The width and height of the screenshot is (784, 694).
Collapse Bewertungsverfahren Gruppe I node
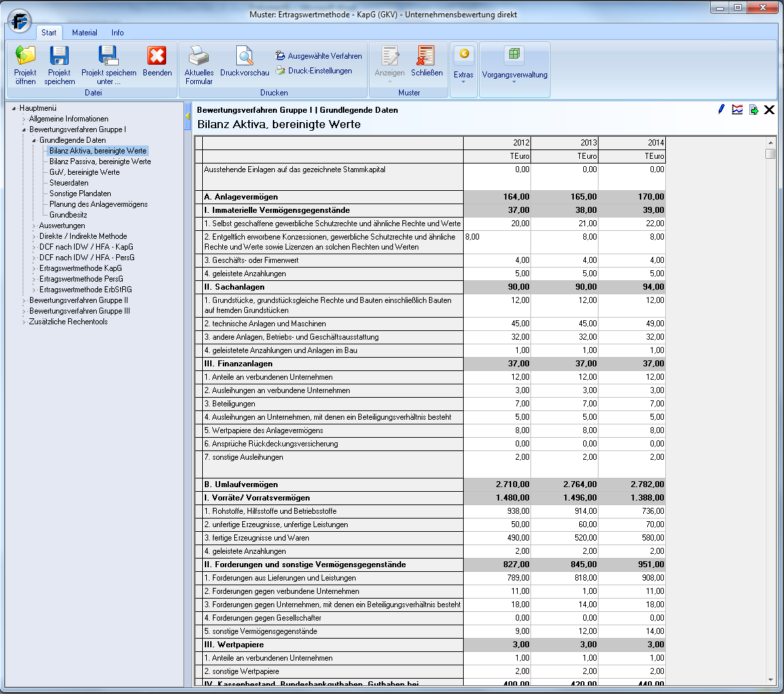(23, 129)
